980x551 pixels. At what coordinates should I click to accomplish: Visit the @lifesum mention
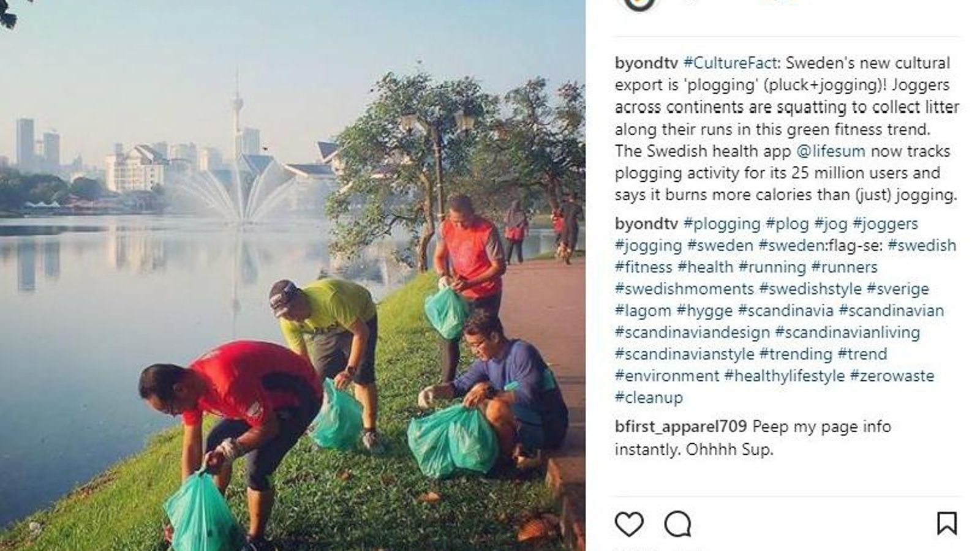831,151
